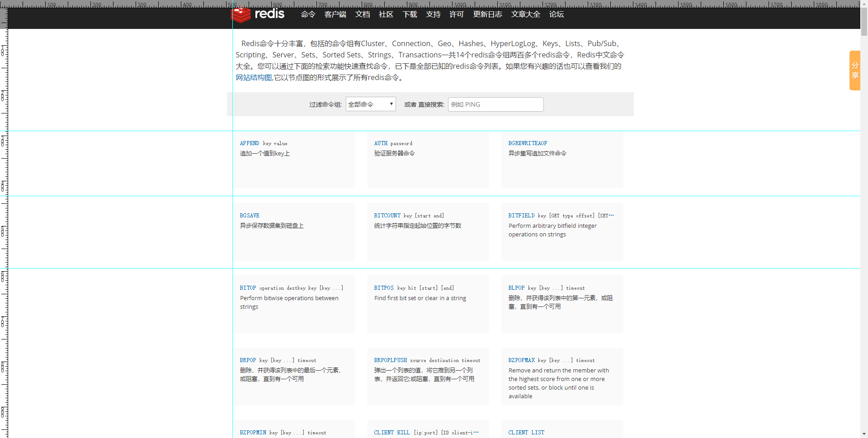Click the Perform arbitrary bitfield integer description
Viewport: 868px width, 438px height.
(552, 230)
